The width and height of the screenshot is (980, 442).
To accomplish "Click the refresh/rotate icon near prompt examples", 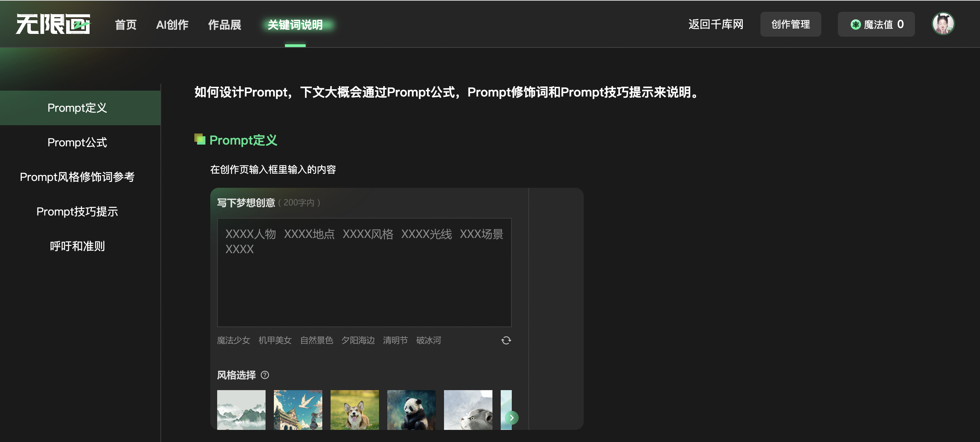I will tap(506, 340).
